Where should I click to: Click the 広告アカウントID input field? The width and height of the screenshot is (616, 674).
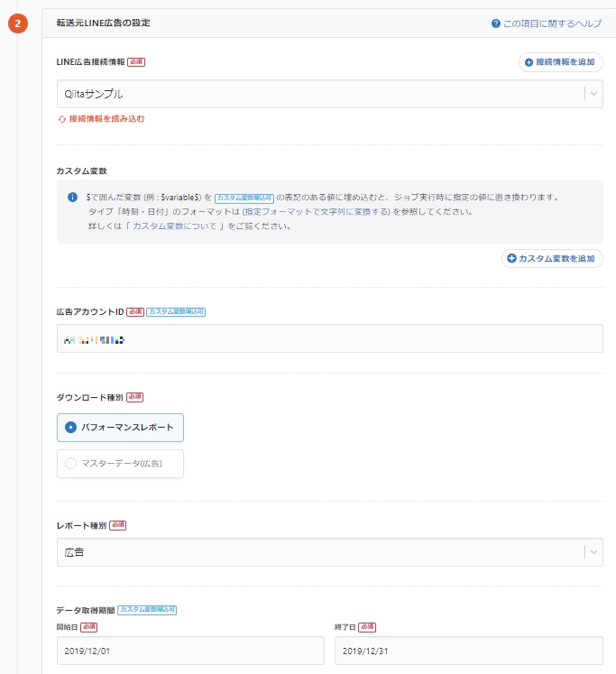click(329, 338)
